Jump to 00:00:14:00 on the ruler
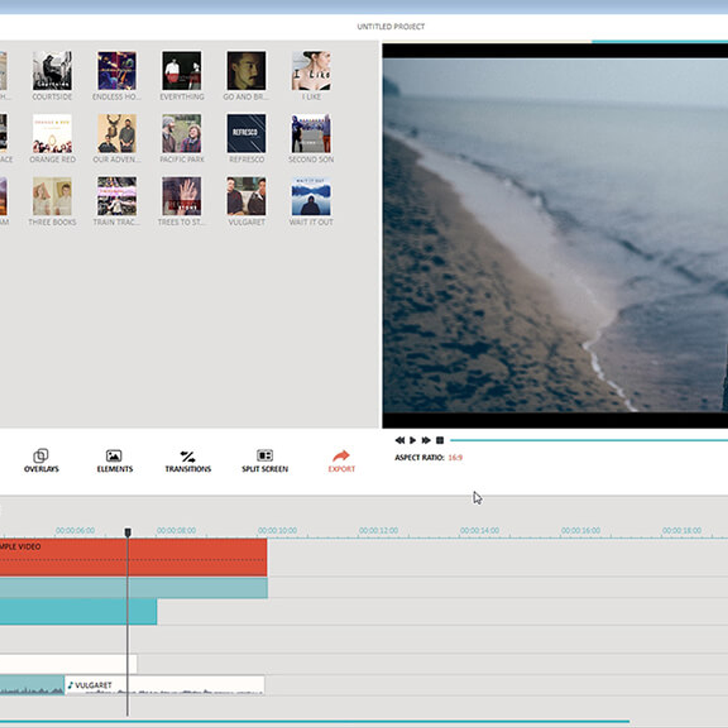This screenshot has height=728, width=728. click(x=479, y=531)
